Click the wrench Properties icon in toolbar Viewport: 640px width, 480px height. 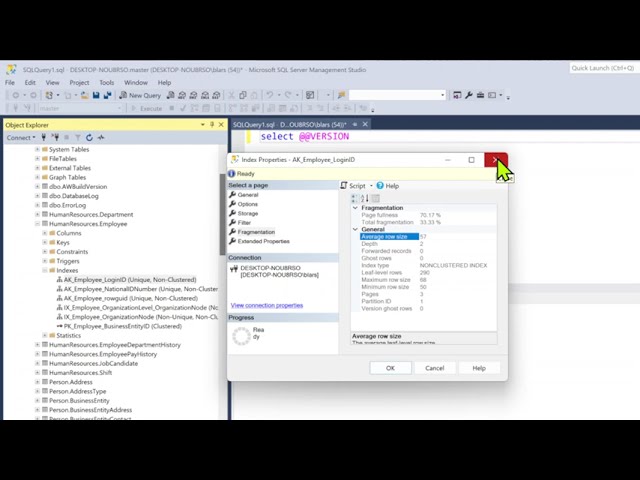(469, 95)
